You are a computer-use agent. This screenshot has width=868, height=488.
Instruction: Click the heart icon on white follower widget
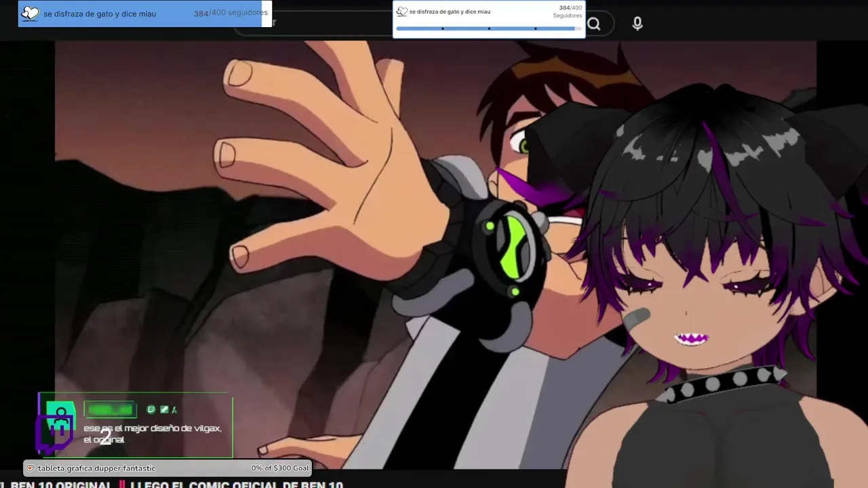click(401, 12)
